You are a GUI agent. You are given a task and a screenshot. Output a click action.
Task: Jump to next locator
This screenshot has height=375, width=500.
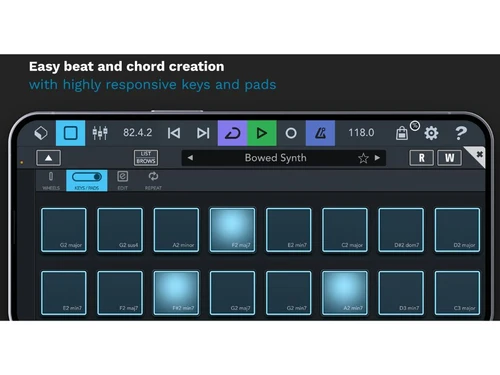(x=203, y=133)
